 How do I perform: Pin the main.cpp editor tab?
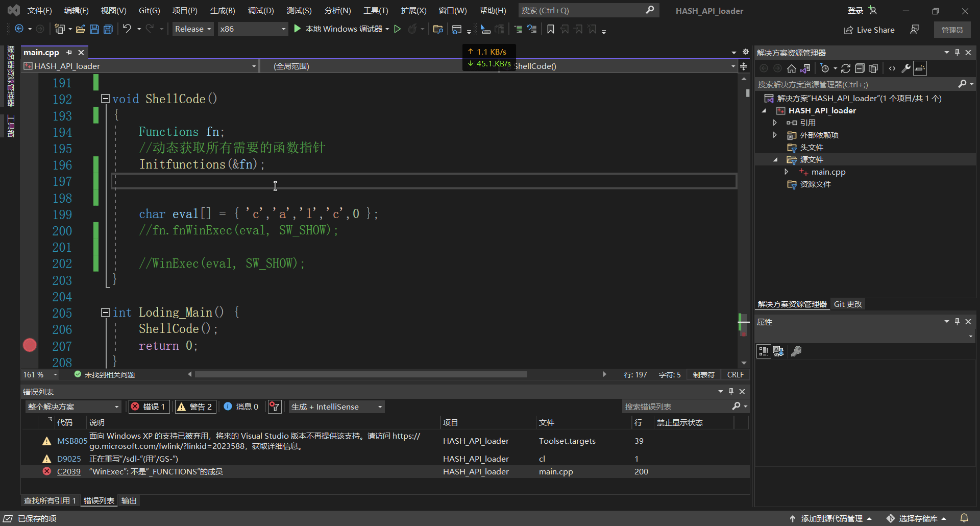click(69, 52)
